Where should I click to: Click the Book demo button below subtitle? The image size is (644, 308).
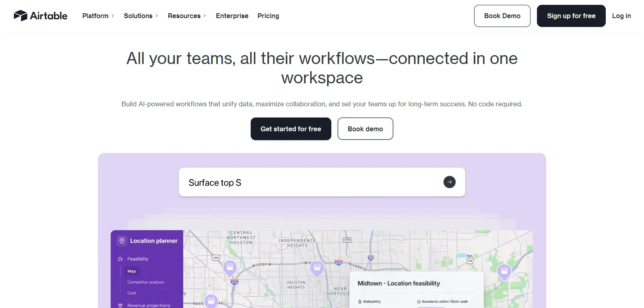click(x=365, y=129)
